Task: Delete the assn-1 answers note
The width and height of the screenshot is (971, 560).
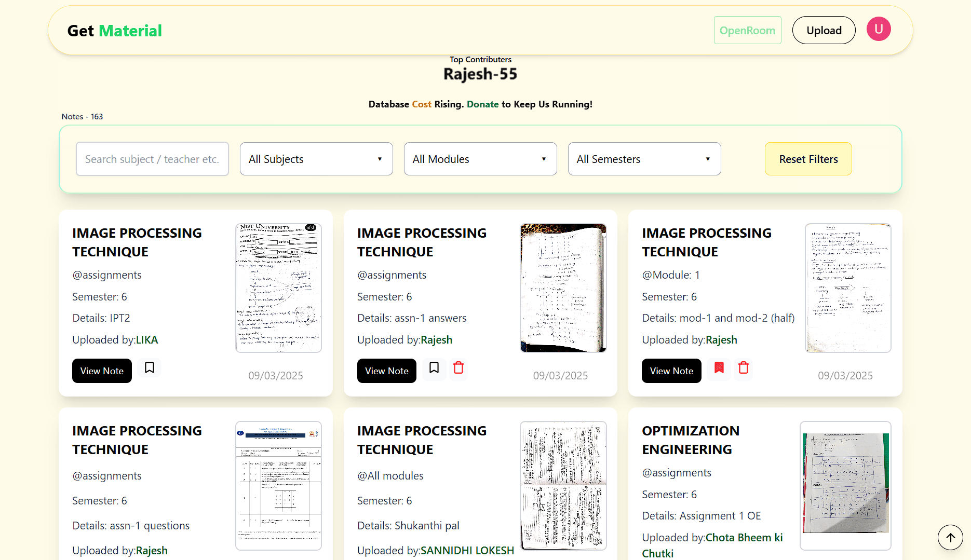Action: pos(458,368)
